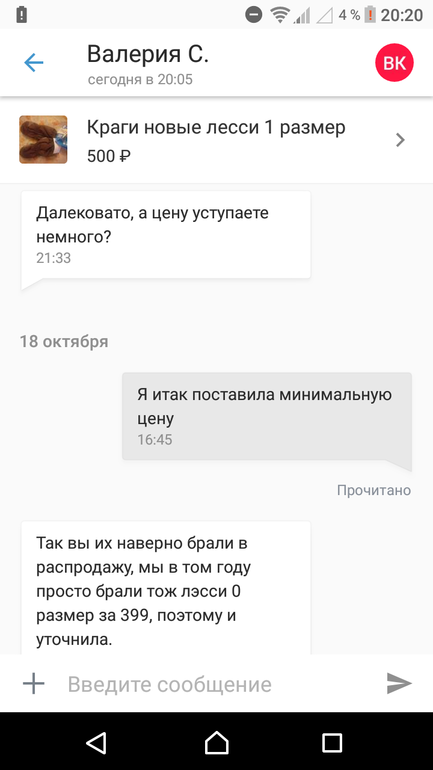Tap the Android back triangle button

click(x=97, y=742)
